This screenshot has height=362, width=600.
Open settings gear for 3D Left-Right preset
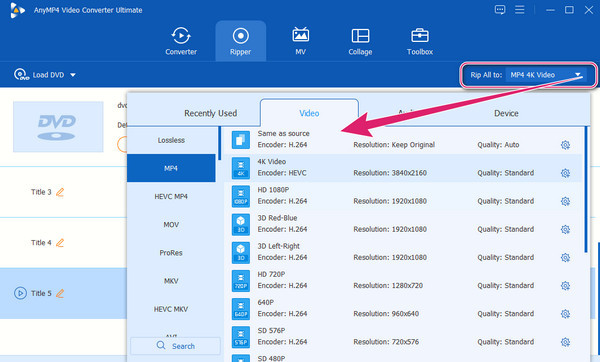coord(565,257)
